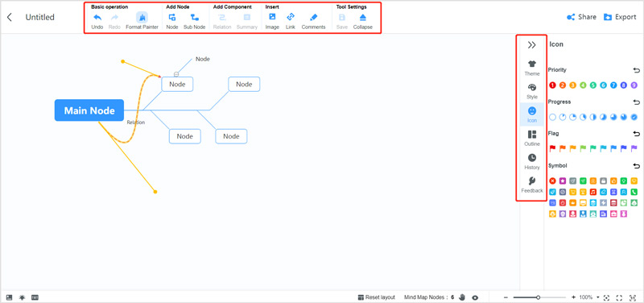Zoom out with minus button
The width and height of the screenshot is (644, 303).
point(506,297)
